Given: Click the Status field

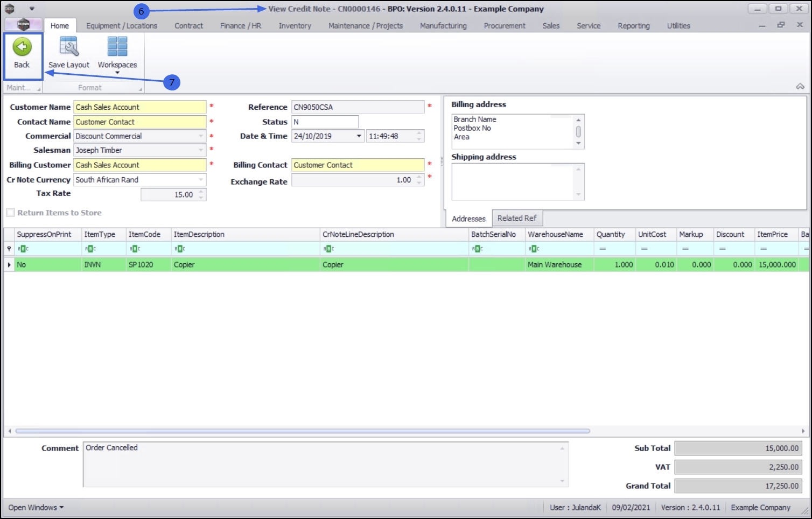Looking at the screenshot, I should click(325, 122).
